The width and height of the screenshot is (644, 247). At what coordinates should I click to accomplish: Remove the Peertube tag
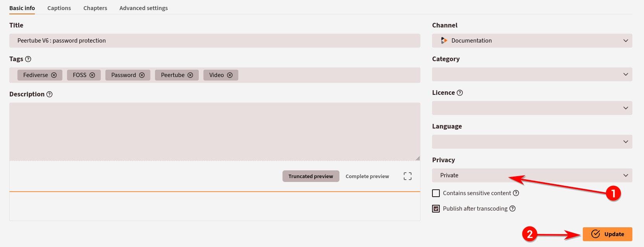(x=190, y=75)
